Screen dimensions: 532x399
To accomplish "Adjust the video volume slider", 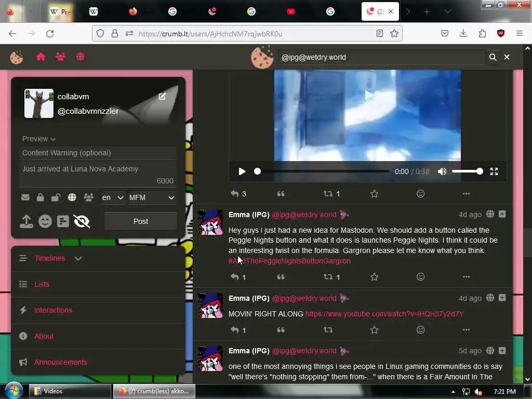I will (467, 171).
